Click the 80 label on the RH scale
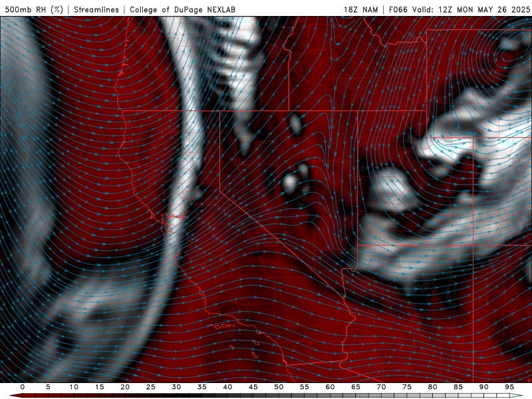This screenshot has height=399, width=532. [432, 387]
